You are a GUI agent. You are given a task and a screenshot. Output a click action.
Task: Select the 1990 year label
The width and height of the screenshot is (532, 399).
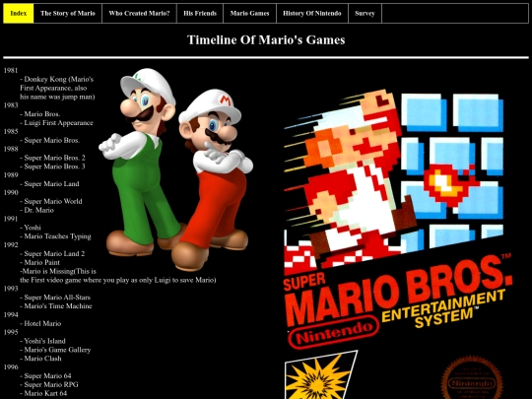11,193
